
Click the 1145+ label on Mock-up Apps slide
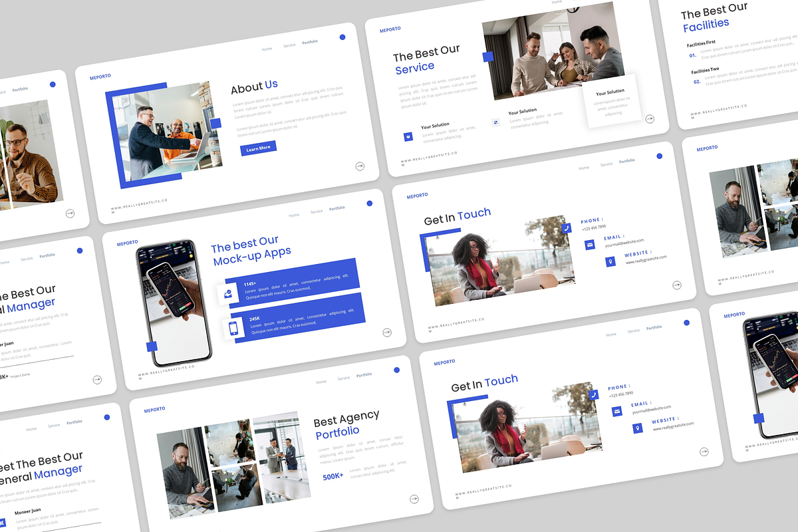click(250, 284)
